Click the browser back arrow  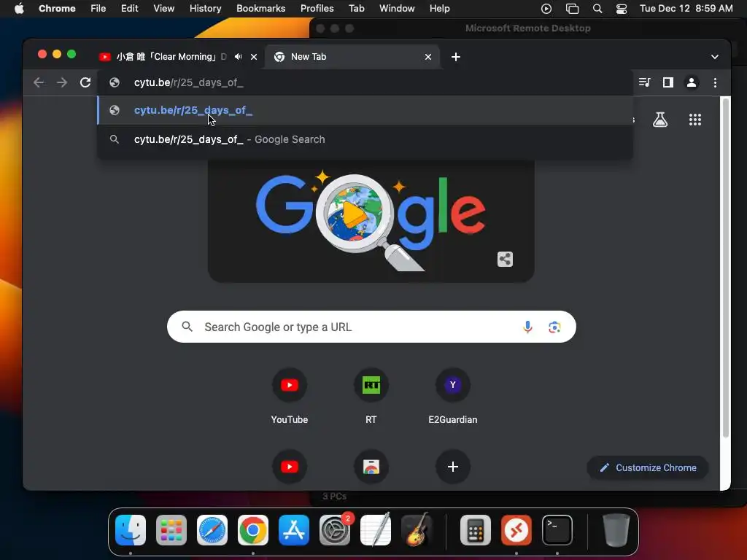(39, 82)
